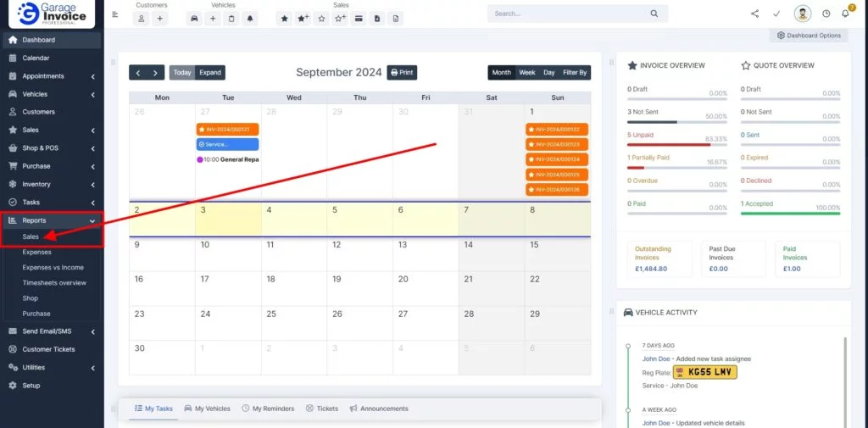This screenshot has height=428, width=868.
Task: Click the checkmark icon in header
Action: (x=776, y=14)
